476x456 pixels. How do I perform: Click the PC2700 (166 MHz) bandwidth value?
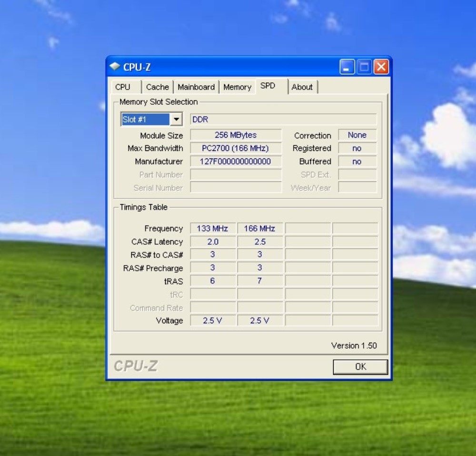[x=236, y=148]
